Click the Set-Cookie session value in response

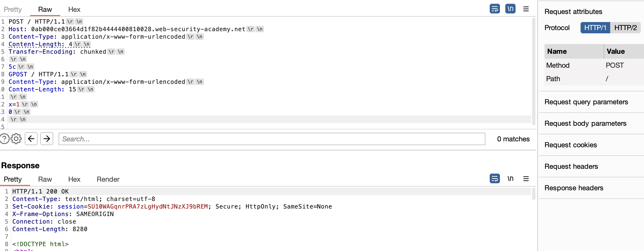coord(148,206)
